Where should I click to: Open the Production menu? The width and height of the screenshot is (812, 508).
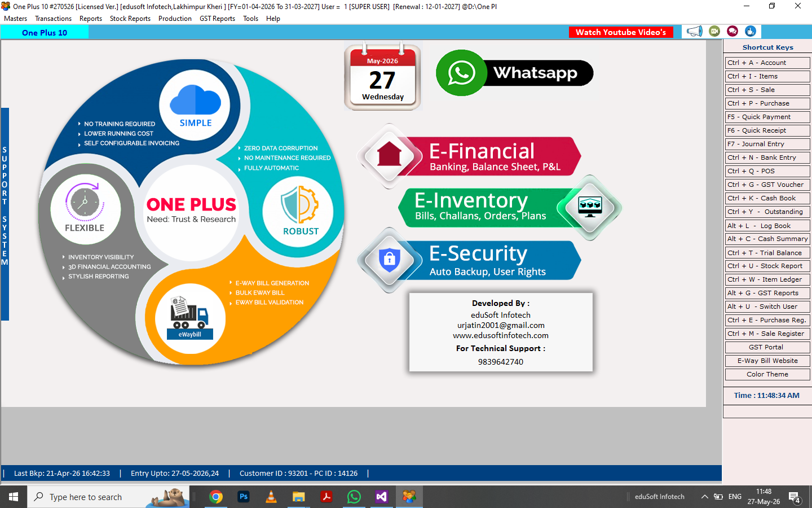tap(175, 19)
